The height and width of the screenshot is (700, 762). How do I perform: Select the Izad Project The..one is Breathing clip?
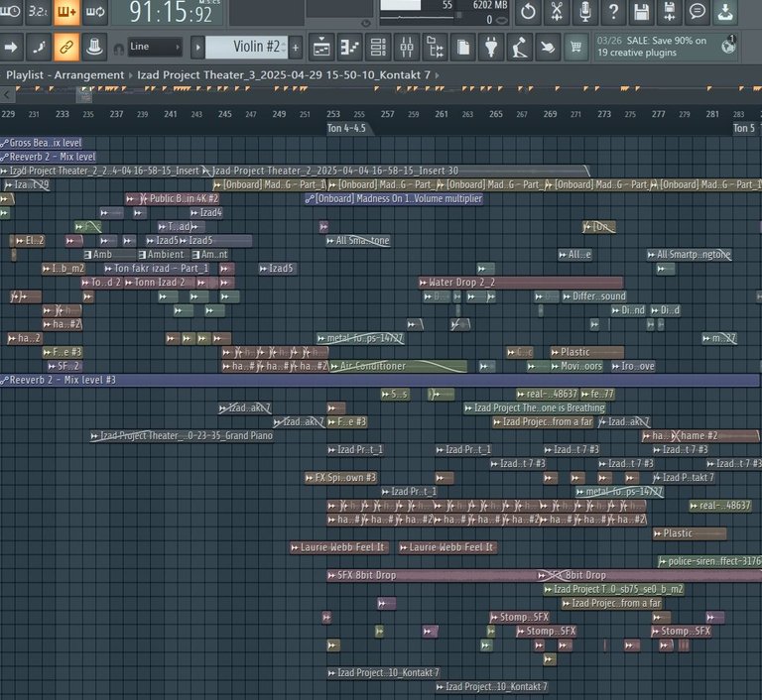[535, 408]
